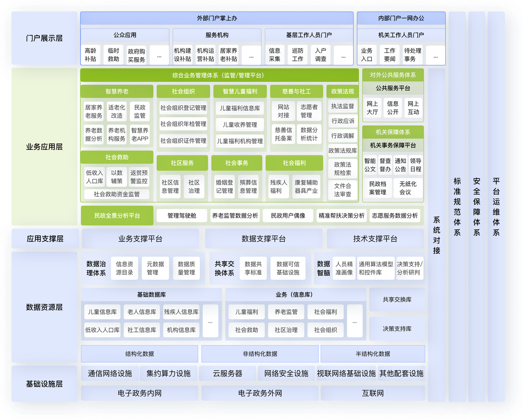Select the 智慧养老 green header
The width and height of the screenshot is (523, 420).
point(117,91)
